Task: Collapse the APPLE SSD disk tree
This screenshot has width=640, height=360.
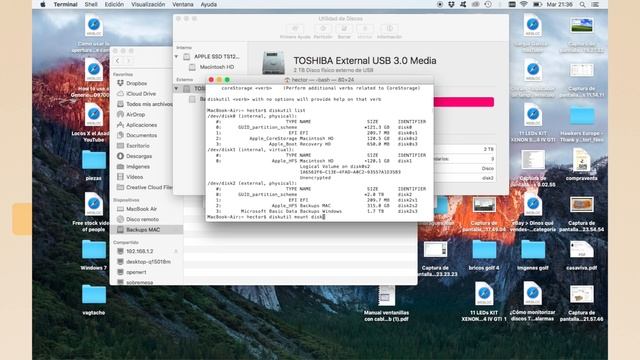Action: tap(176, 56)
